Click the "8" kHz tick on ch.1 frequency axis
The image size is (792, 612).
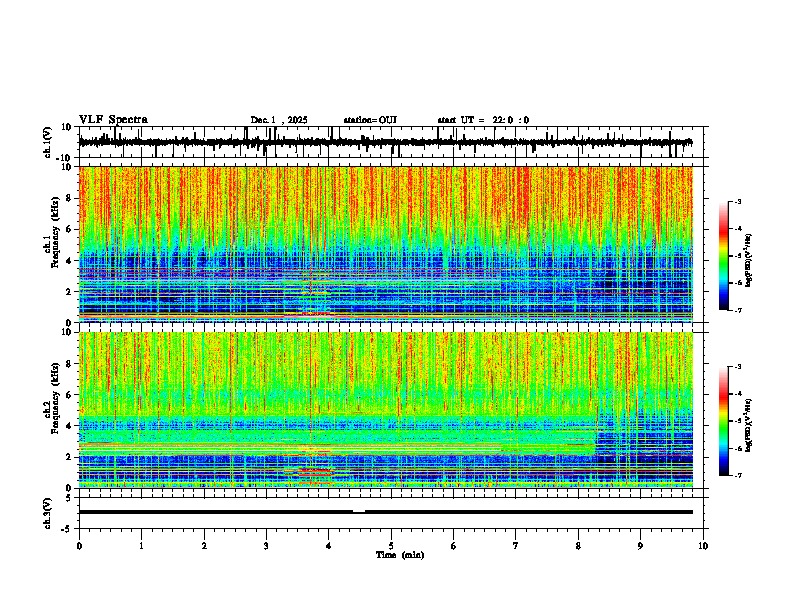(x=70, y=198)
